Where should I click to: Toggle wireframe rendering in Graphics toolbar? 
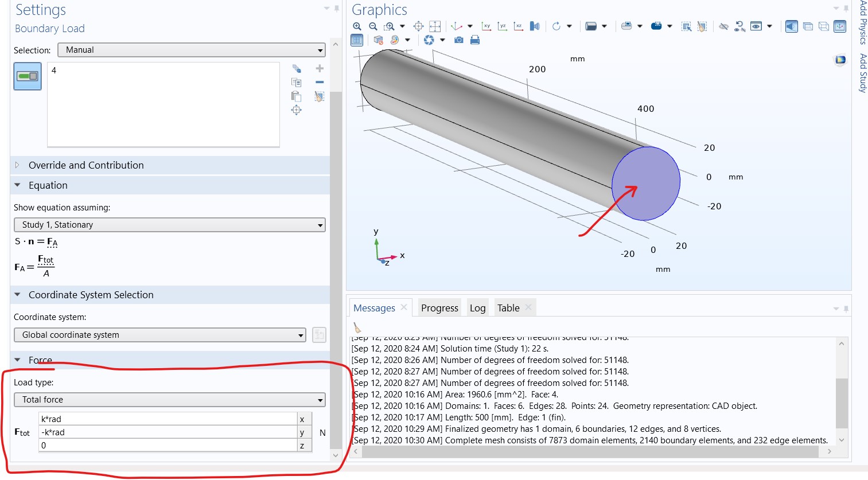(824, 26)
